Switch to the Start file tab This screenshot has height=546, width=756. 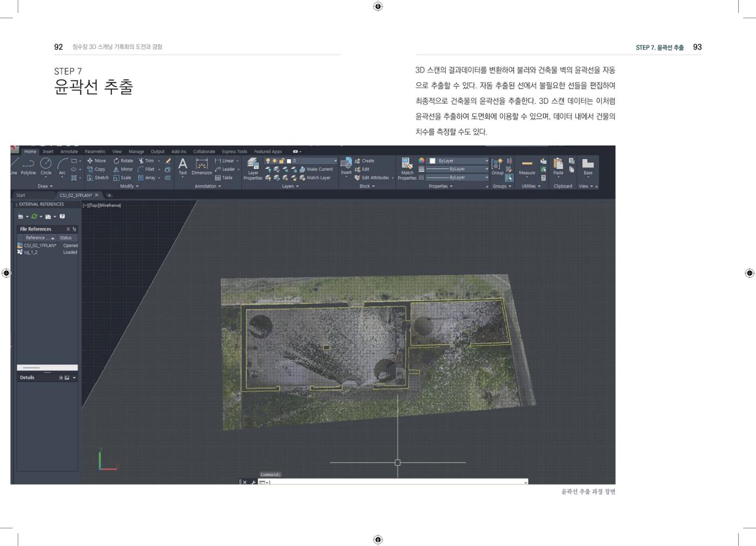(x=21, y=195)
